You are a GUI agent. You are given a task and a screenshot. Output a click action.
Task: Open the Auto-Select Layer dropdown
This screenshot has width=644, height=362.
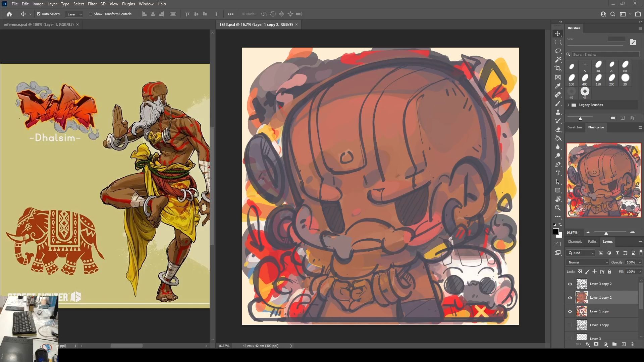(74, 14)
